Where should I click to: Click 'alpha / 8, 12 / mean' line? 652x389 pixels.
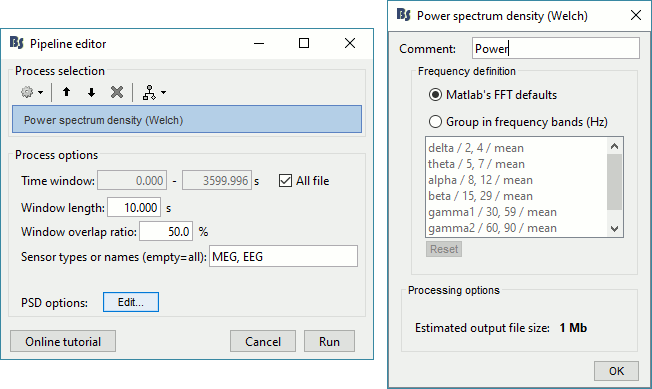point(480,180)
